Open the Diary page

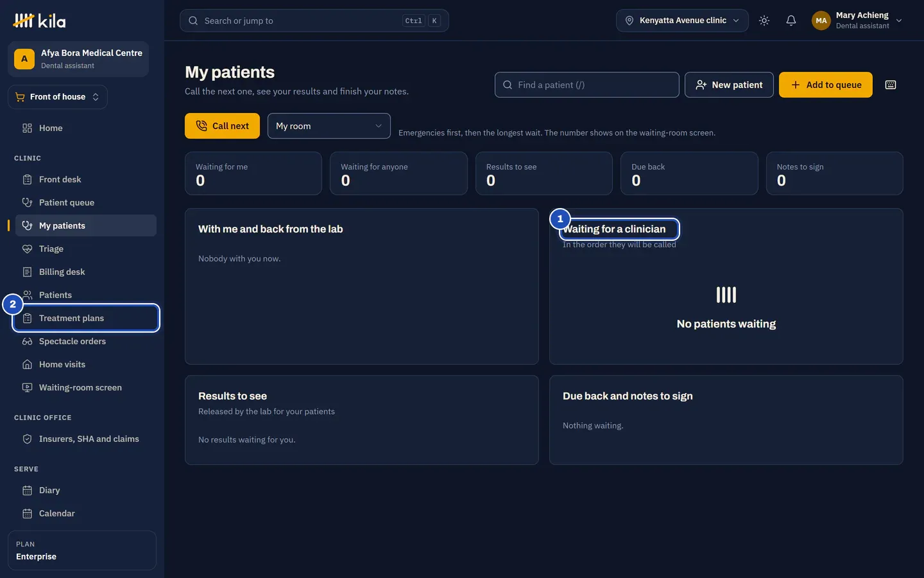86,490
